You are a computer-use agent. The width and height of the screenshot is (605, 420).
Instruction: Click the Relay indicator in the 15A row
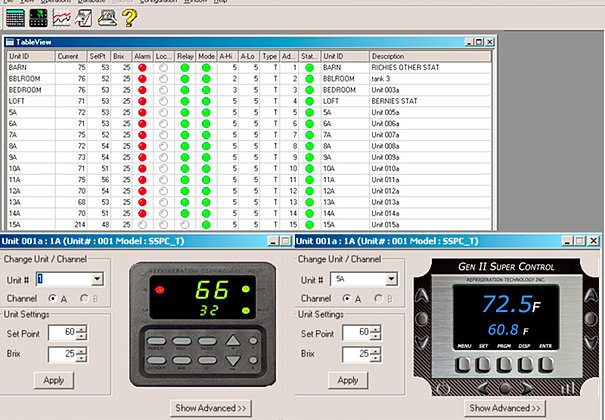click(x=185, y=225)
